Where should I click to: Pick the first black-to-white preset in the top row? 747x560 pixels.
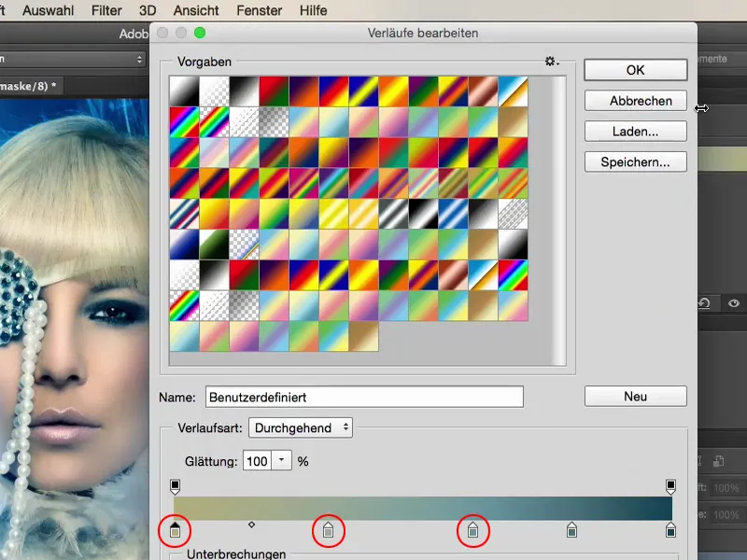[184, 91]
